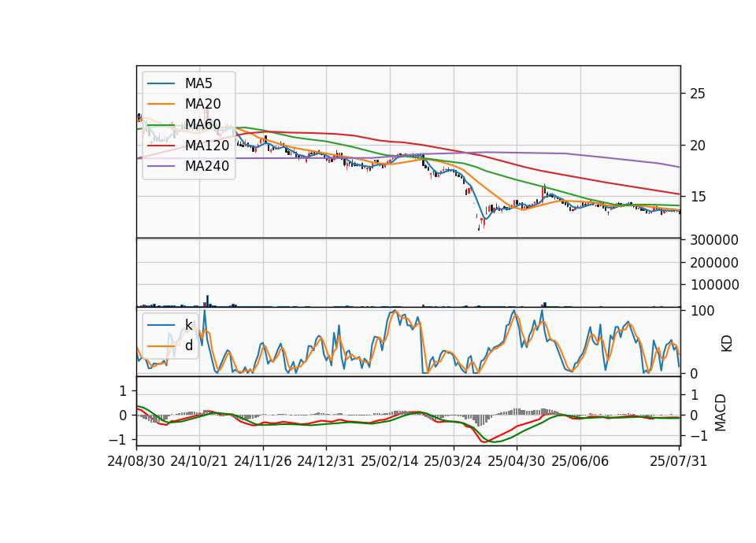
Task: Click the orange MA20 legend line sample
Action: [x=161, y=104]
